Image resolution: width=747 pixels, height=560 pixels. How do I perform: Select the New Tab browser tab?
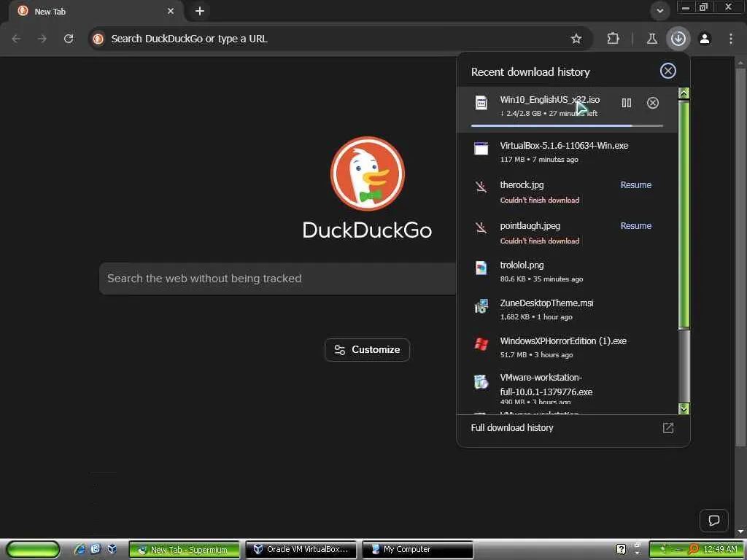[x=96, y=11]
